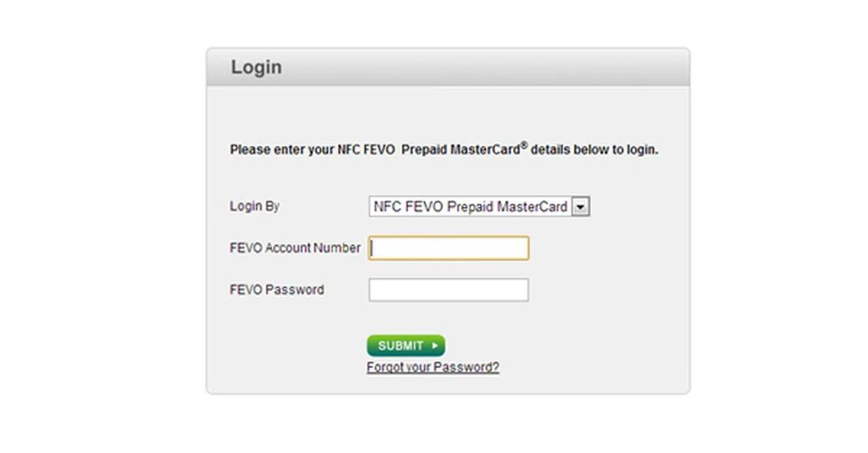
Task: Select the NFC FEVO Prepaid MasterCard option text
Action: pos(470,207)
